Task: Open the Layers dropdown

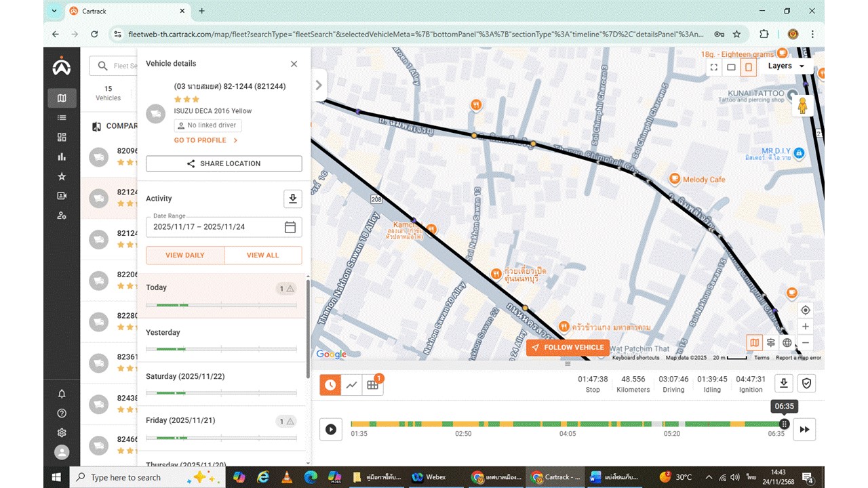Action: [x=786, y=66]
